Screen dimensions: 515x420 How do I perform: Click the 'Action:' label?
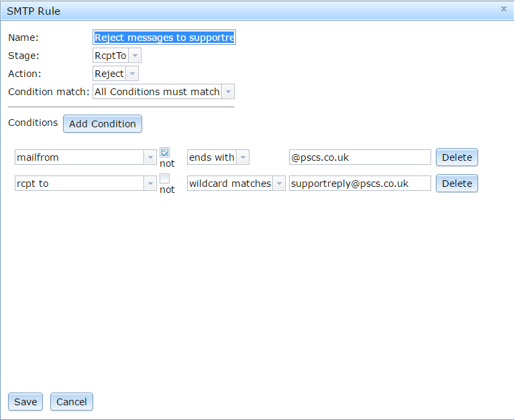tap(25, 74)
